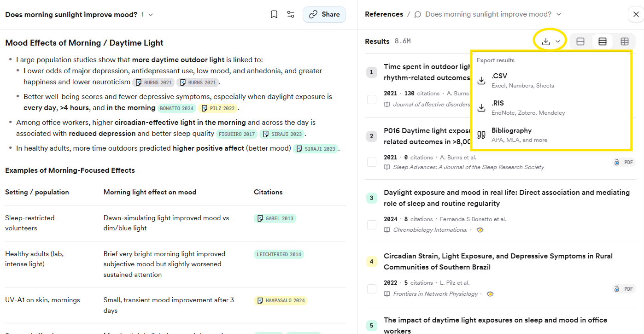The image size is (644, 334).
Task: Click the .CSV download icon
Action: (x=481, y=81)
